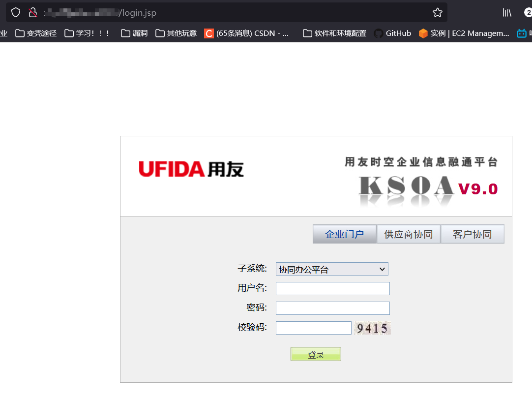532x400 pixels.
Task: Open the 软件和环境配置 bookmark folder
Action: [x=335, y=33]
